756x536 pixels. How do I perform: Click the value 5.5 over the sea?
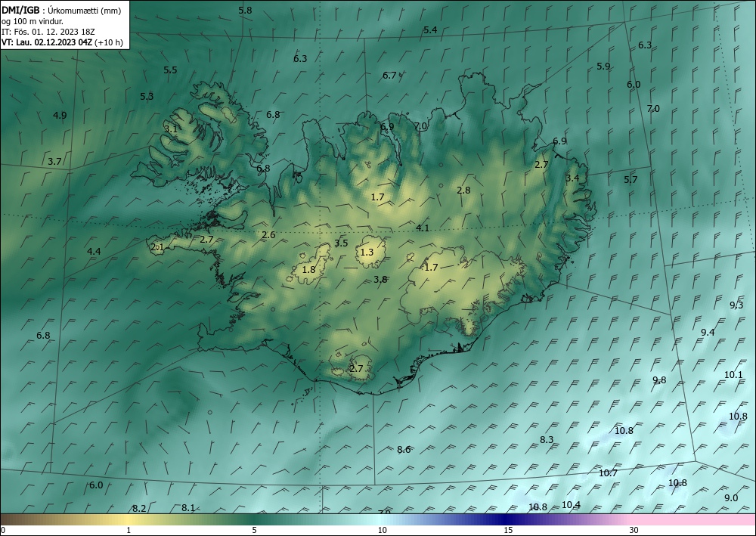[170, 70]
